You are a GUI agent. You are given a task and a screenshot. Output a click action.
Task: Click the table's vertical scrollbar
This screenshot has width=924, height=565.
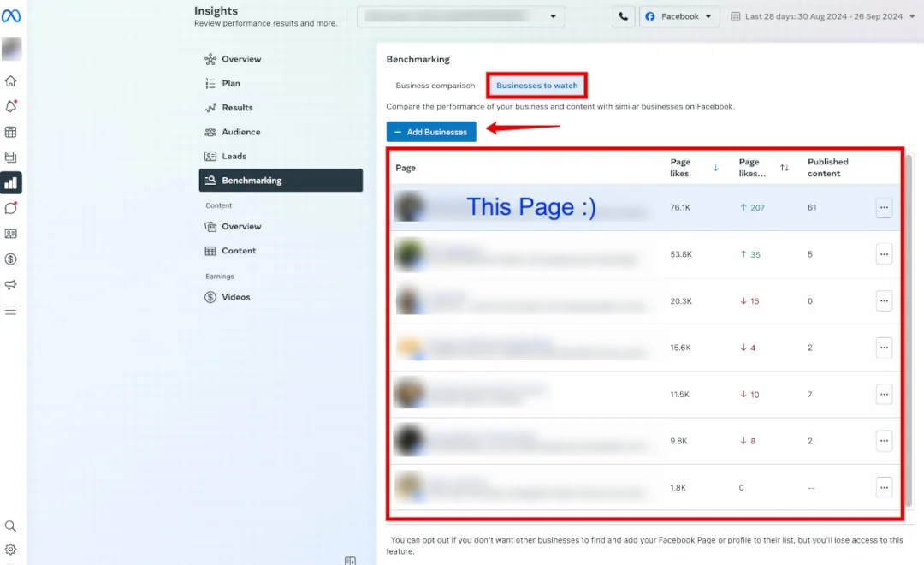pyautogui.click(x=909, y=330)
